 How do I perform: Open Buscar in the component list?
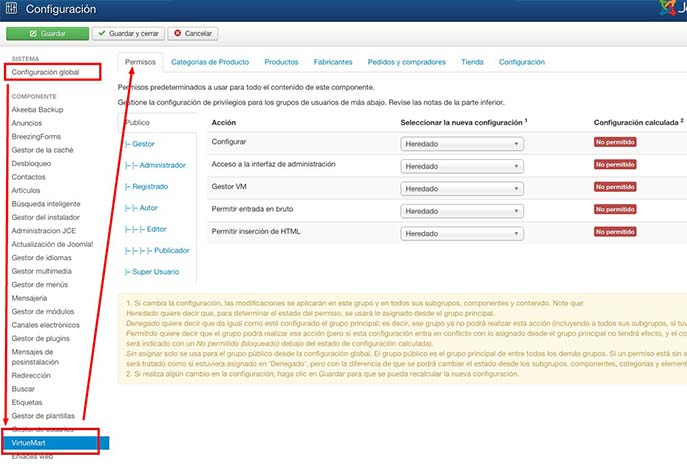(23, 389)
